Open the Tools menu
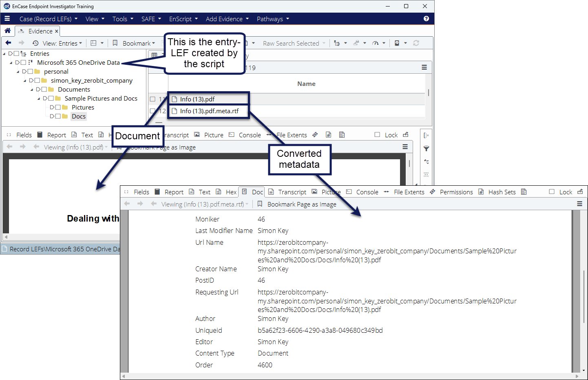The image size is (588, 380). (x=123, y=19)
